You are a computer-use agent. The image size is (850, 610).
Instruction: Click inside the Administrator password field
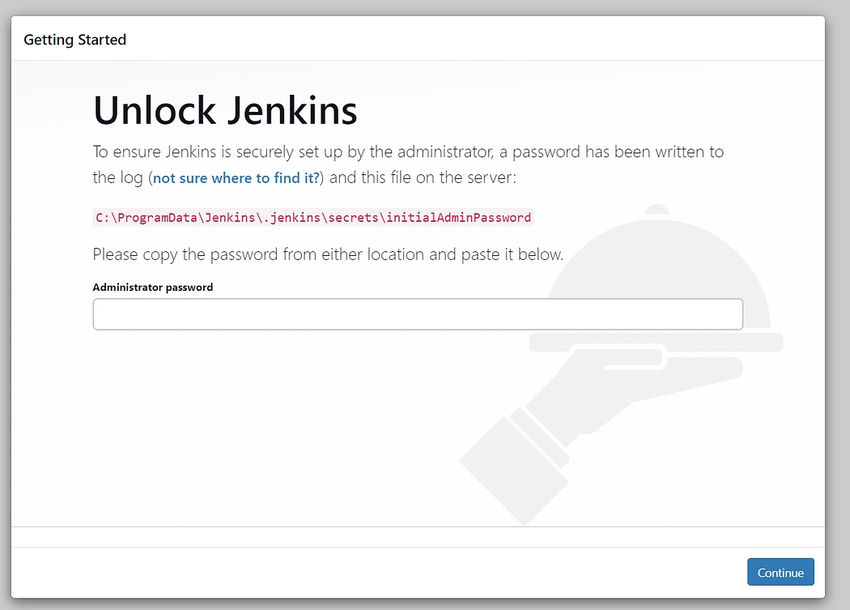(x=417, y=313)
